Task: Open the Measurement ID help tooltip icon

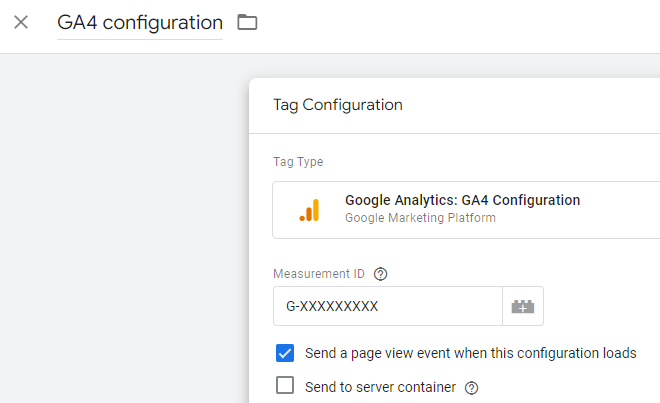Action: coord(381,274)
